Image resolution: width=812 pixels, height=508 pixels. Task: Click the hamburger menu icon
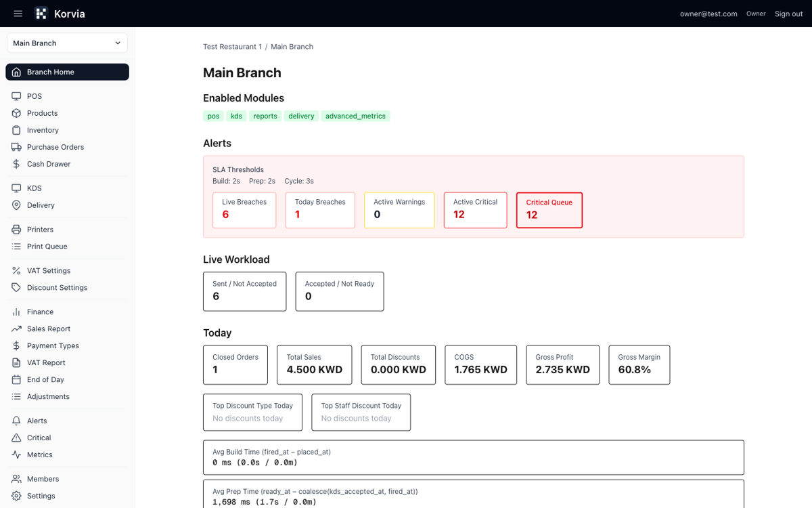[x=18, y=13]
